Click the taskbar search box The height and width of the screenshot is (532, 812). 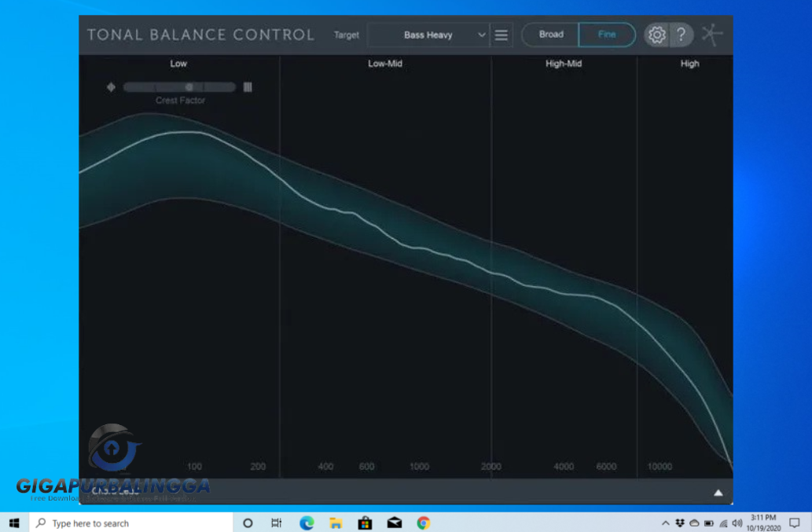131,523
